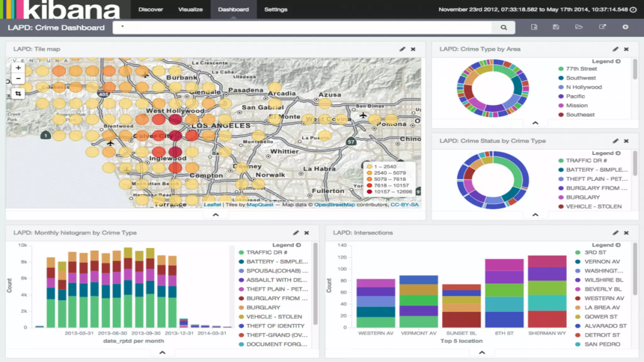Click the search magnifier button
Screen dimensions: 644x362
(x=503, y=27)
